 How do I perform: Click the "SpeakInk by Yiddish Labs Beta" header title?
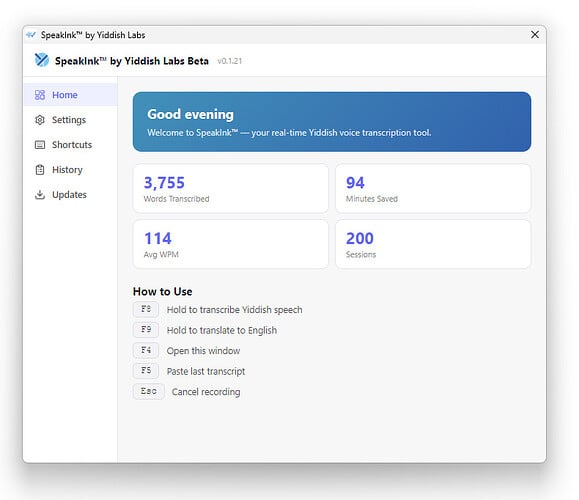(132, 61)
